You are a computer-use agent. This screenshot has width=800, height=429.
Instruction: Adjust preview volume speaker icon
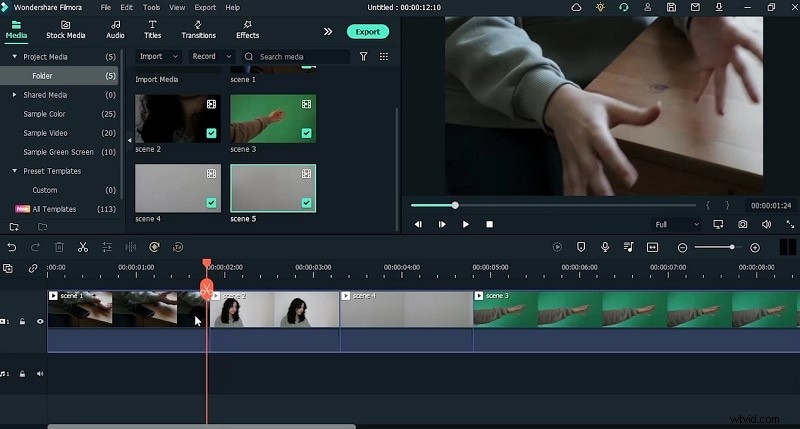(x=766, y=224)
